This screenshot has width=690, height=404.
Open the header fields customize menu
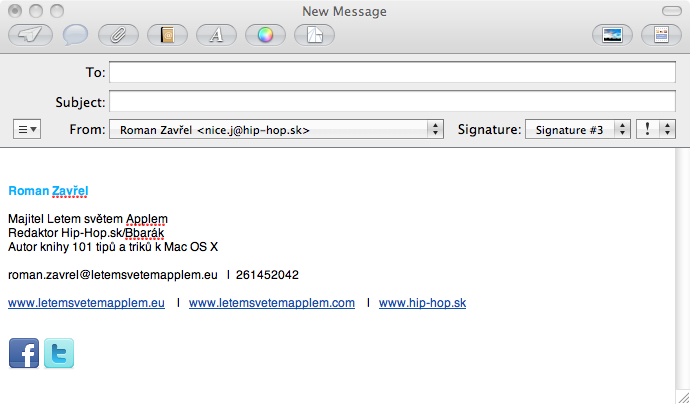(26, 129)
